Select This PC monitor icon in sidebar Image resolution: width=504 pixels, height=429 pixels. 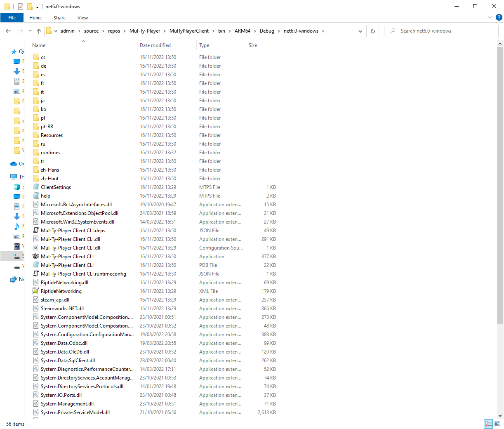pyautogui.click(x=14, y=177)
